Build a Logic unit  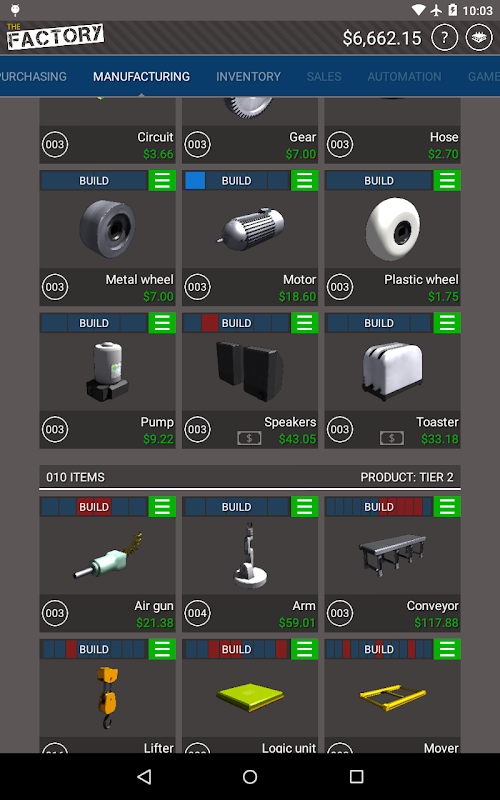236,649
